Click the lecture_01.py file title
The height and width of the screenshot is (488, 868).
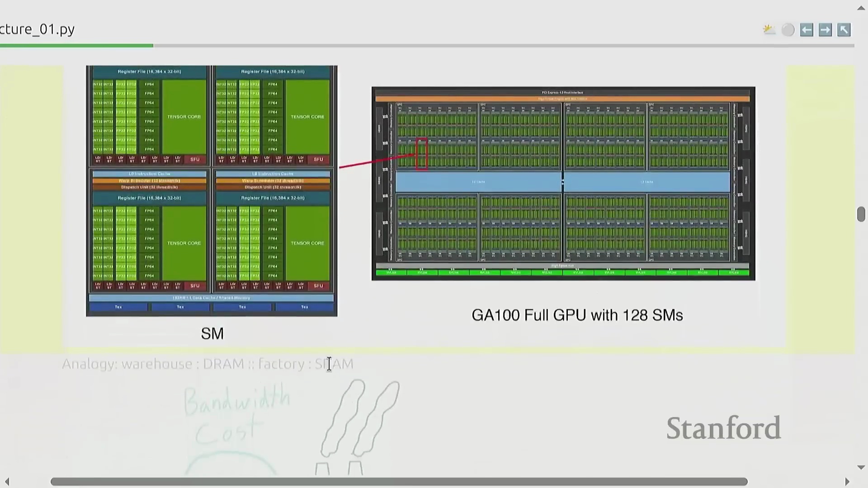coord(37,29)
